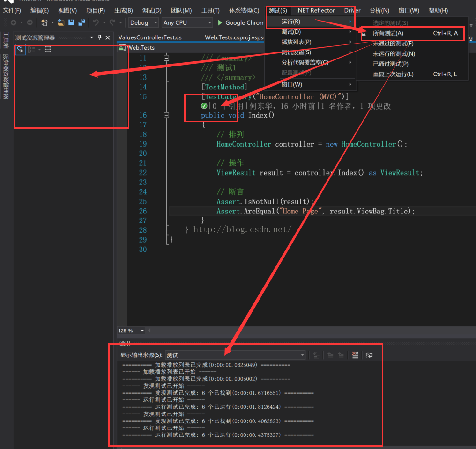Click the green passed-test checkmark icon
Screen dimensions: 476x449
[x=204, y=106]
